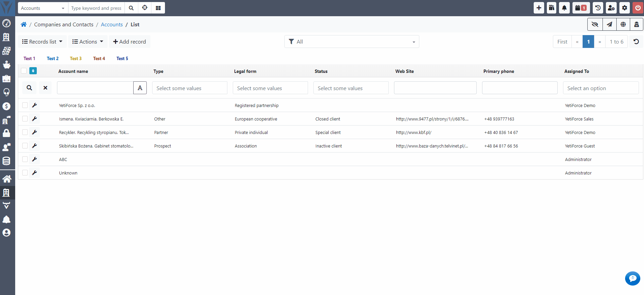644x295 pixels.
Task: Expand the Actions dropdown
Action: (x=88, y=42)
